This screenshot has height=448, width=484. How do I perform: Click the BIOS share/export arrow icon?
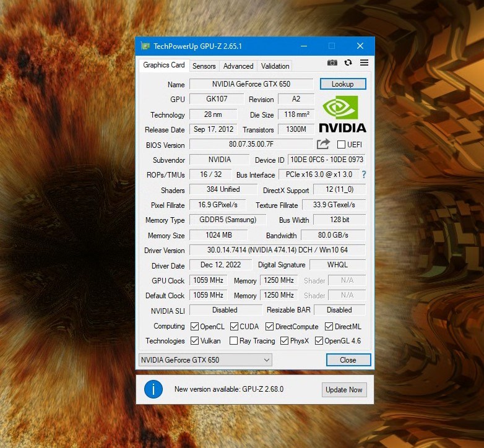323,144
